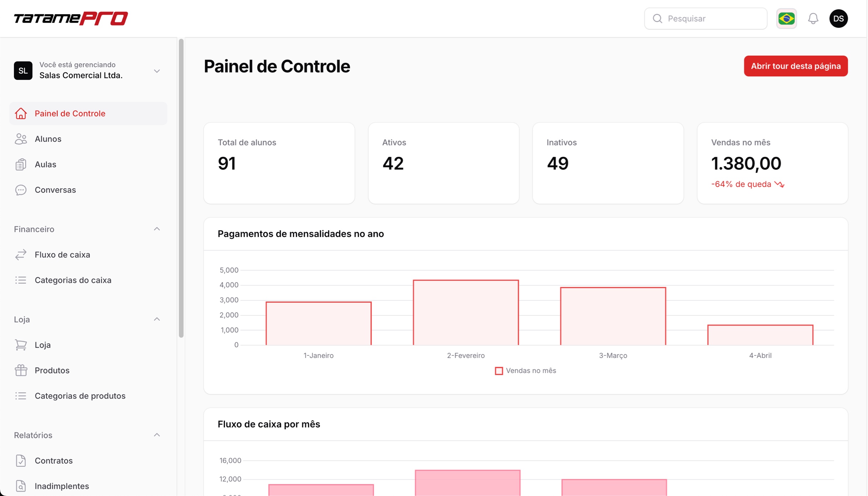Click the notifications bell icon
The height and width of the screenshot is (496, 868).
coord(813,19)
